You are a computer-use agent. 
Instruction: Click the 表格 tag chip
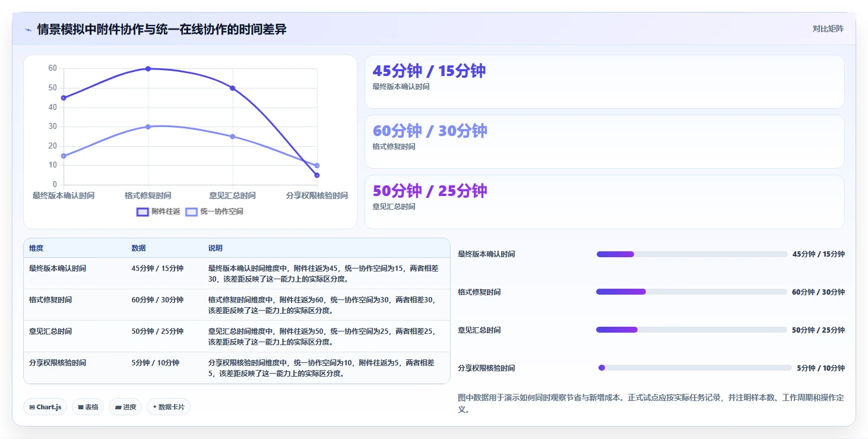pyautogui.click(x=88, y=407)
